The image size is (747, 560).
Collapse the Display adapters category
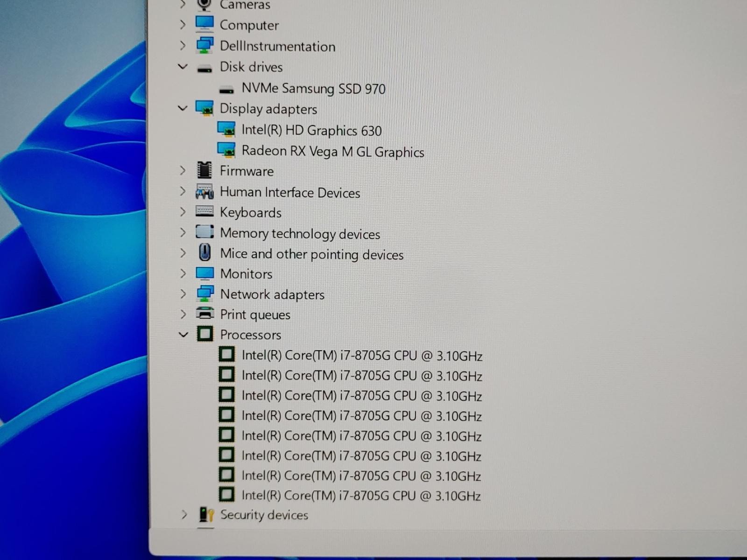(183, 108)
